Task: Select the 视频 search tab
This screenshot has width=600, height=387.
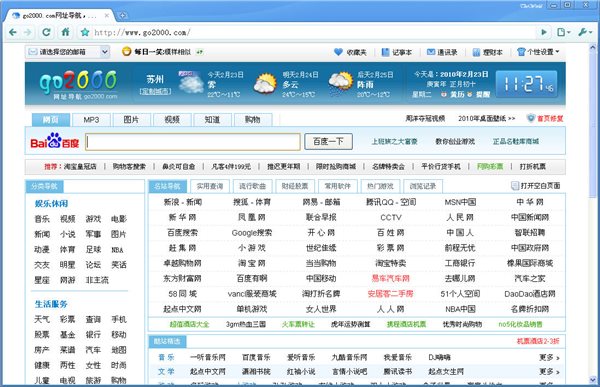Action: (172, 120)
